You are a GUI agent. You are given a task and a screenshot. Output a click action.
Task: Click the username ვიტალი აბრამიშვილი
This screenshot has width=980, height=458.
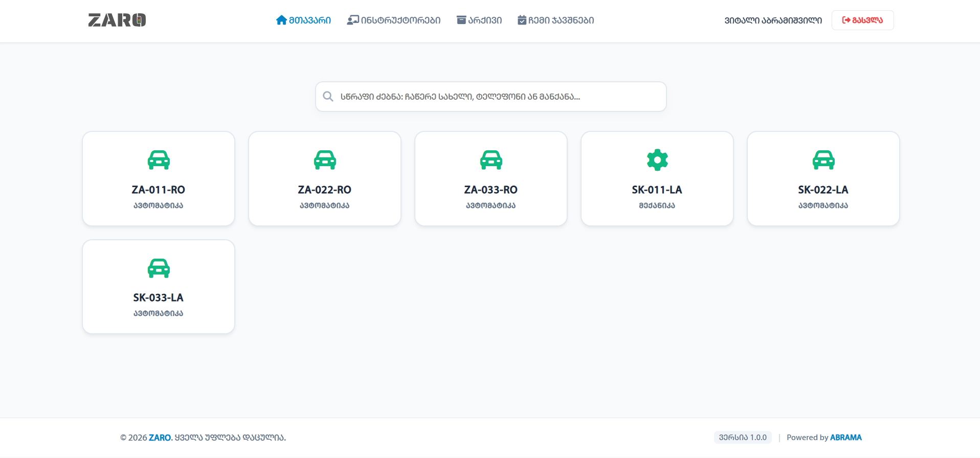tap(773, 20)
